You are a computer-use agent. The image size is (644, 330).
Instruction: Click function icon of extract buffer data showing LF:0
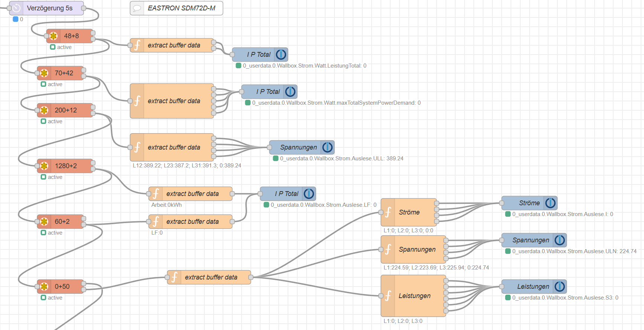click(156, 222)
